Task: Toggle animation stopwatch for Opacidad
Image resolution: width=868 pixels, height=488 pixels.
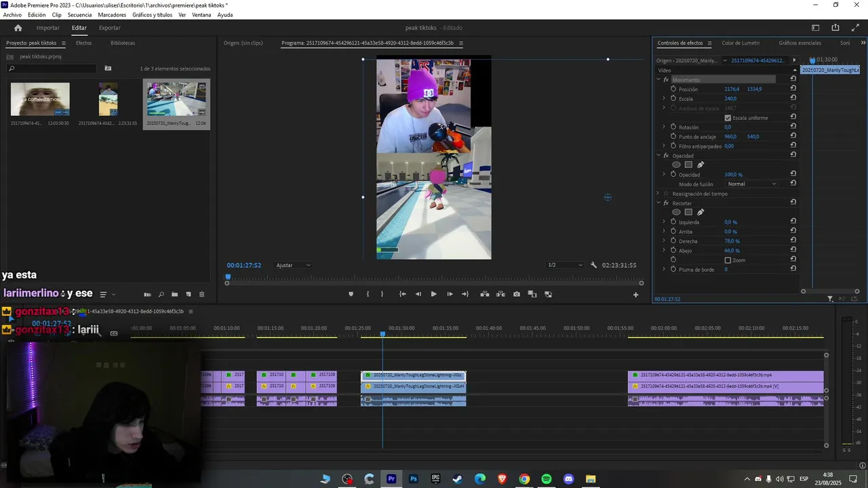Action: click(x=673, y=174)
